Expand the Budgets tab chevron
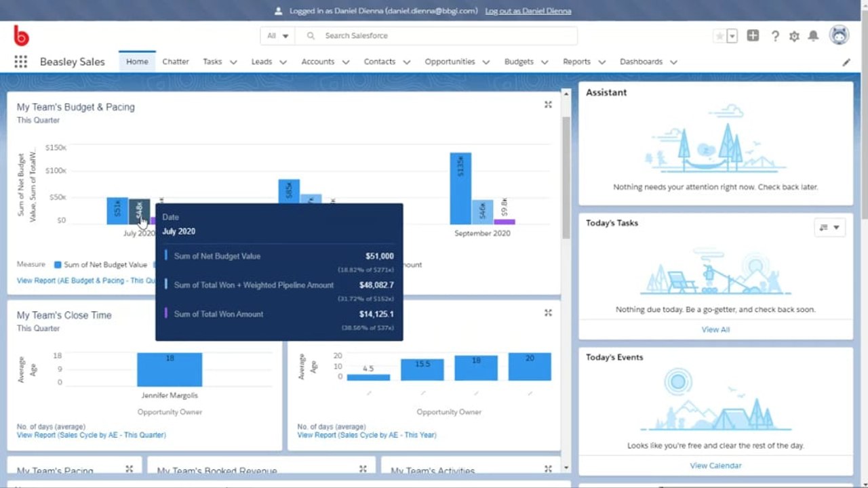The height and width of the screenshot is (488, 868). 545,62
